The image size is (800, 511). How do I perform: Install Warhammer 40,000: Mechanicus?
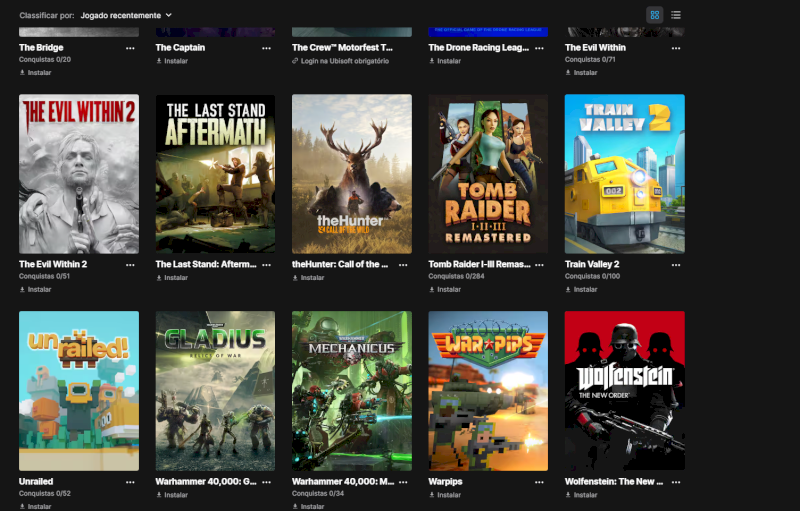(308, 506)
